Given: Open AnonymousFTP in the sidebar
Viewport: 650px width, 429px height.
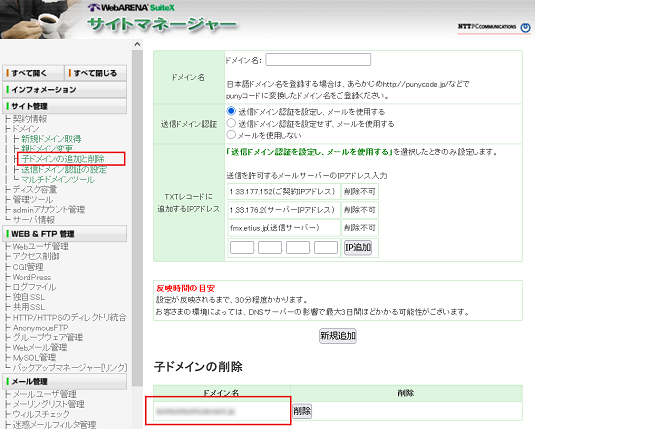Looking at the screenshot, I should click(40, 327).
